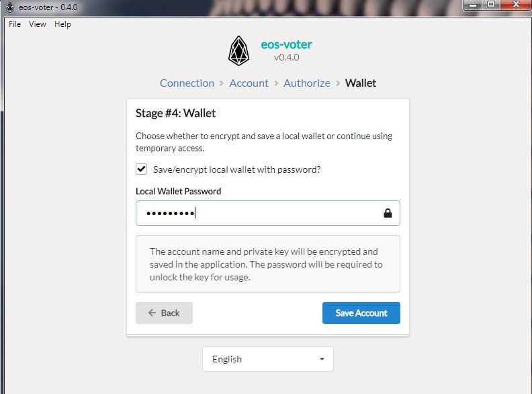This screenshot has height=394, width=532.
Task: Click the eos-voter title text
Action: pos(286,44)
